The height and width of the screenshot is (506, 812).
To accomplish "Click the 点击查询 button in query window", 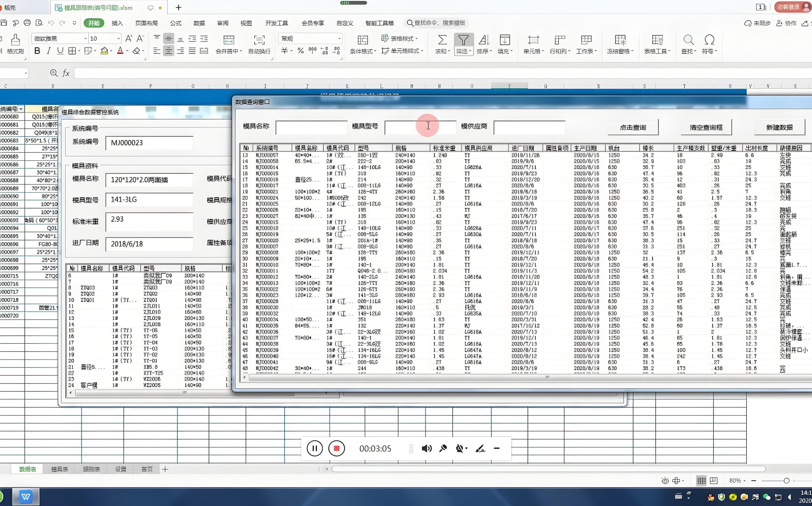I will (632, 127).
